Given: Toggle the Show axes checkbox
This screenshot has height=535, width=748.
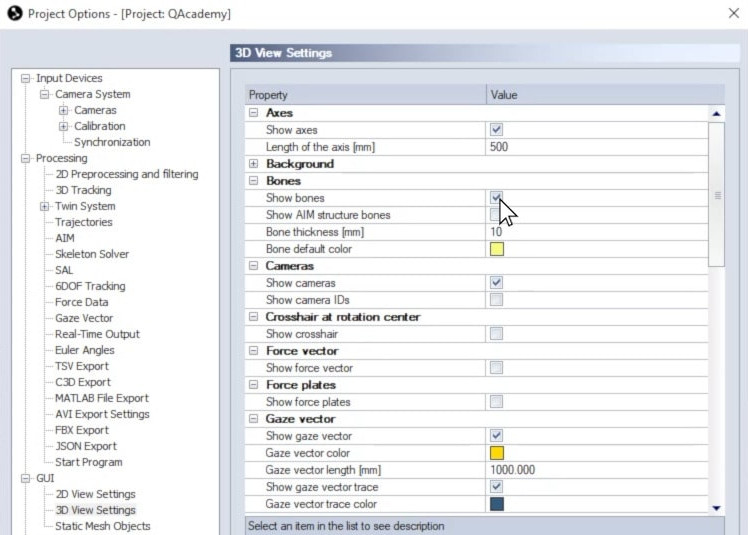Looking at the screenshot, I should (496, 130).
